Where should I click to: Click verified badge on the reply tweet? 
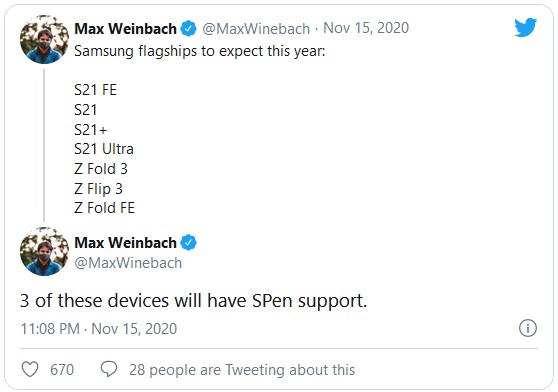point(188,243)
